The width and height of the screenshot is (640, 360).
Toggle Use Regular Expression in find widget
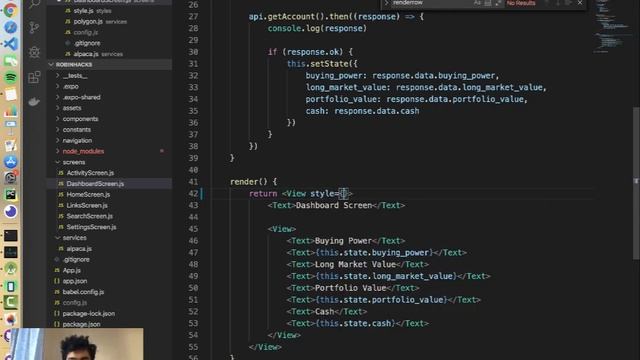(498, 3)
